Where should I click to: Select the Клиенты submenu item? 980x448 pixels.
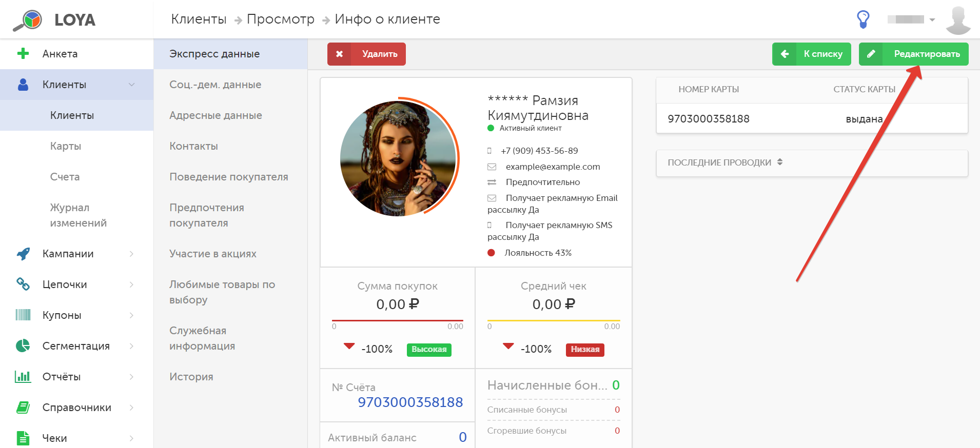76,115
